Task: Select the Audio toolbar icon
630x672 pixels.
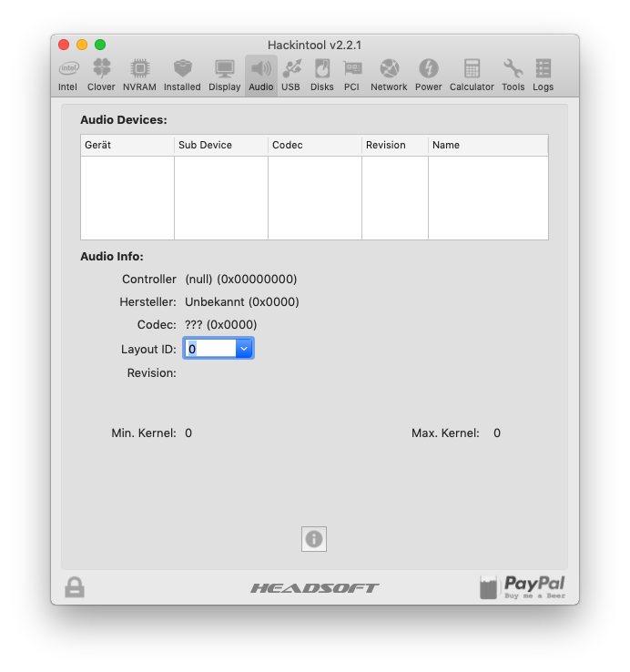Action: 261,76
